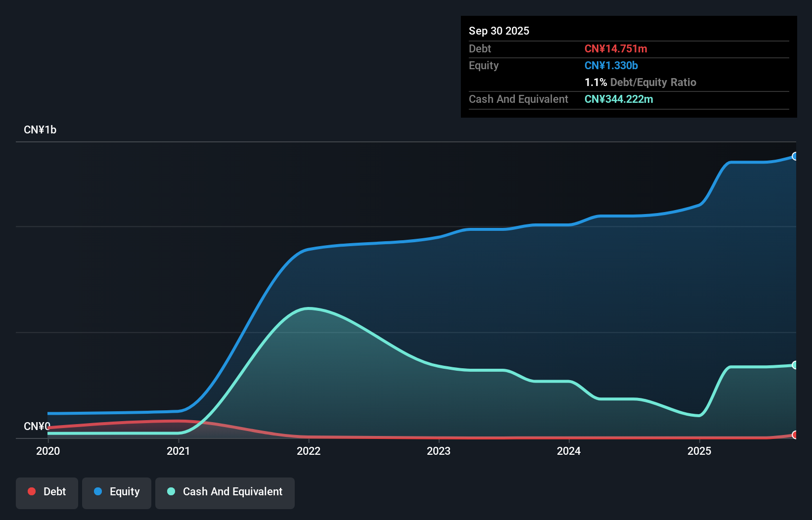This screenshot has width=812, height=520.
Task: Click the red Debt legend dot
Action: click(32, 491)
